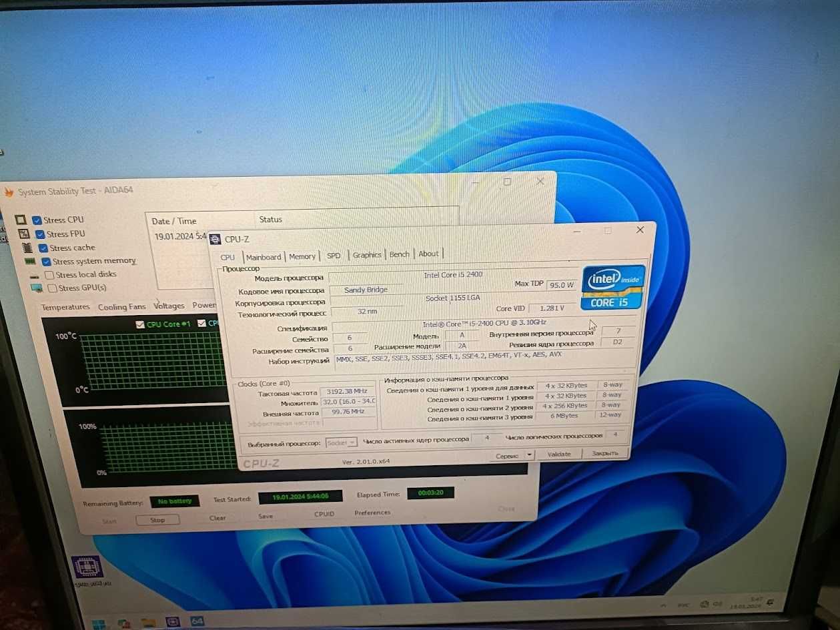Click the Clear button in AIDA64
840x630 pixels.
(218, 518)
